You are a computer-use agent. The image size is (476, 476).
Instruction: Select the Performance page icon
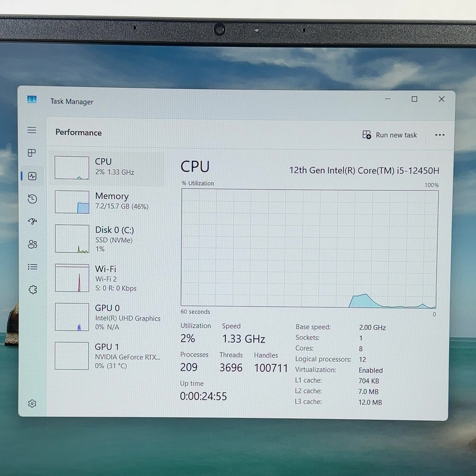[x=32, y=176]
